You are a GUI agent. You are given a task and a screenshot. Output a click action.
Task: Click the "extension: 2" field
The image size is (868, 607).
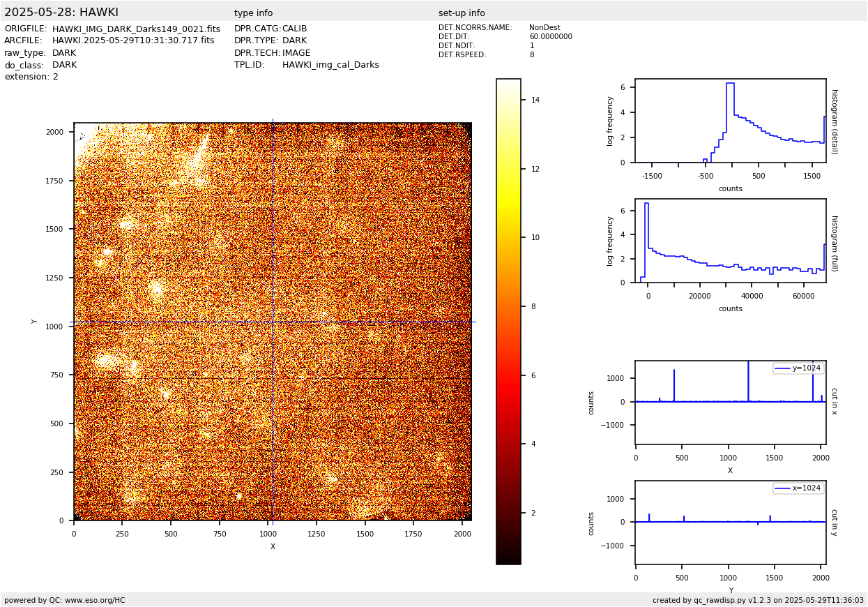[x=31, y=77]
